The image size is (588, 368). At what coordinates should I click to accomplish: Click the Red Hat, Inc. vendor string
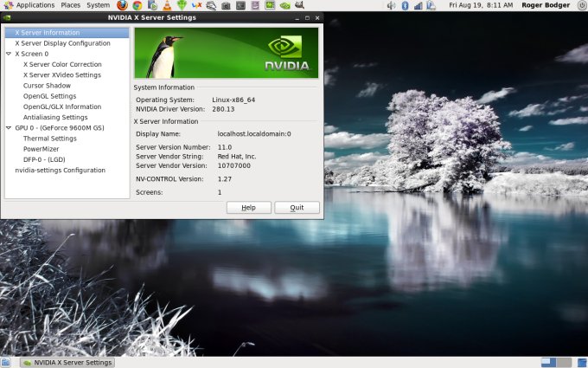pos(237,157)
